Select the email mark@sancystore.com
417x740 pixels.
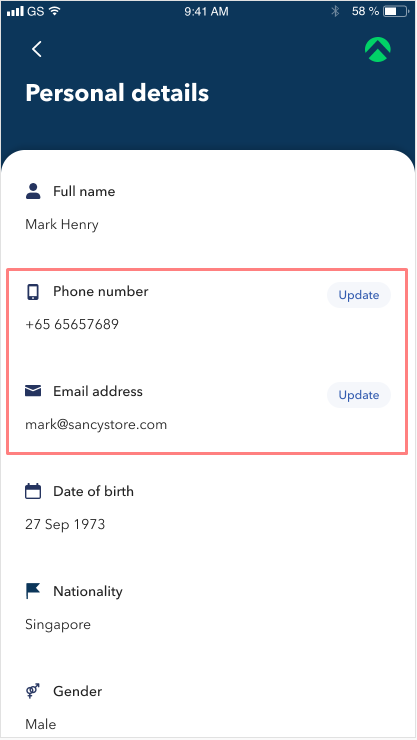96,424
